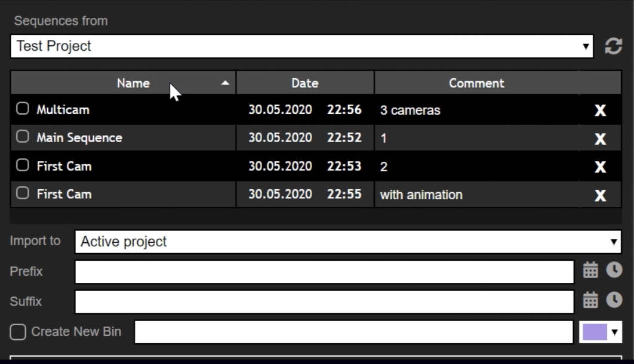Click the with animation comment
This screenshot has width=634, height=364.
[421, 195]
